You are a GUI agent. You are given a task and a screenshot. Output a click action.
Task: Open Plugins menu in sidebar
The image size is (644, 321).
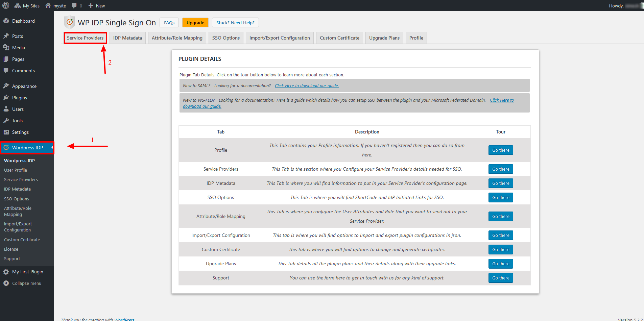tap(20, 98)
